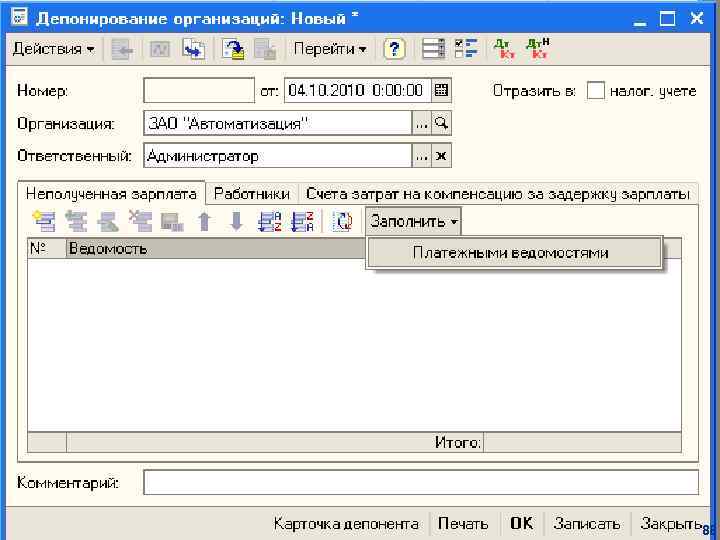
Task: Click the copy row icon in table toolbar
Action: [76, 221]
